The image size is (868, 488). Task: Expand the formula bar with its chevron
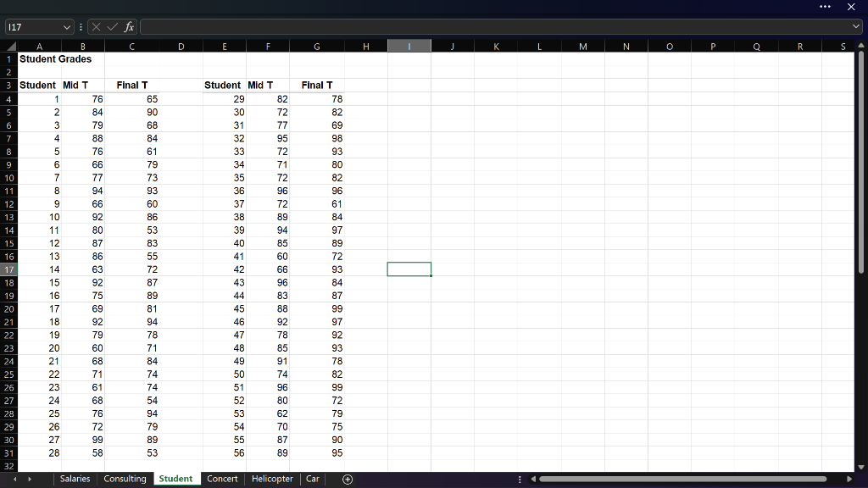point(857,26)
